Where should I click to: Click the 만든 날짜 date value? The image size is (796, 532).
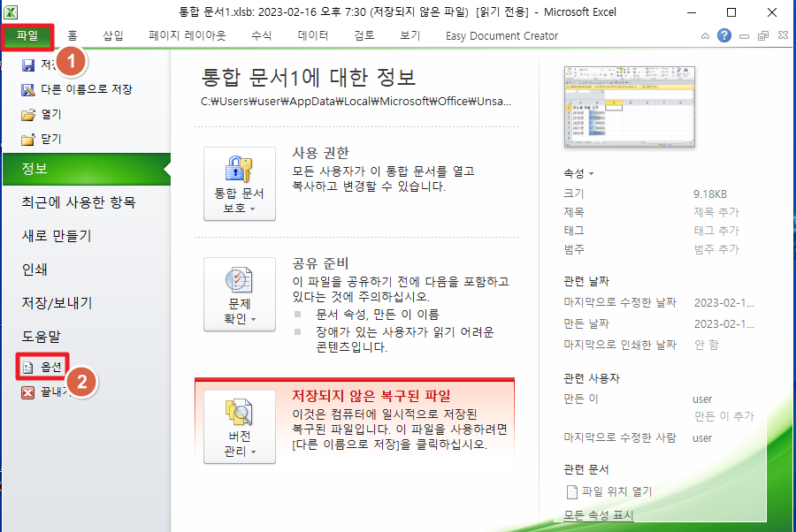coord(723,324)
